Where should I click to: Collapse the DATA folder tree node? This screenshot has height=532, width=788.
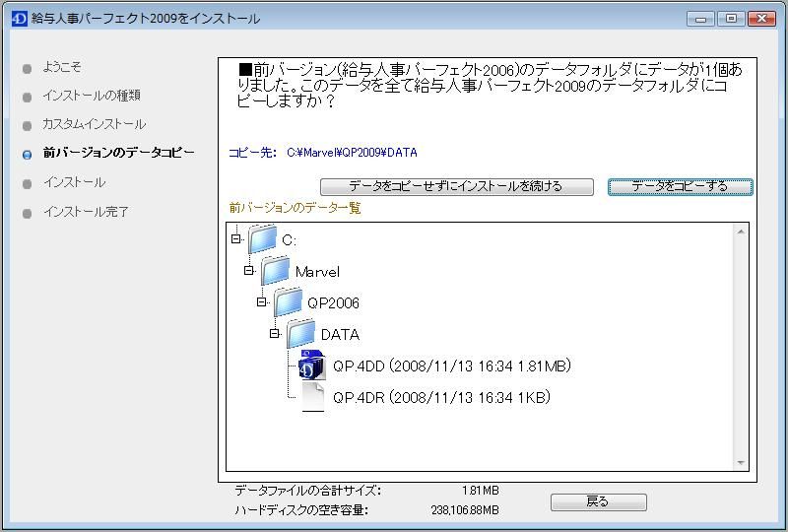pos(275,333)
